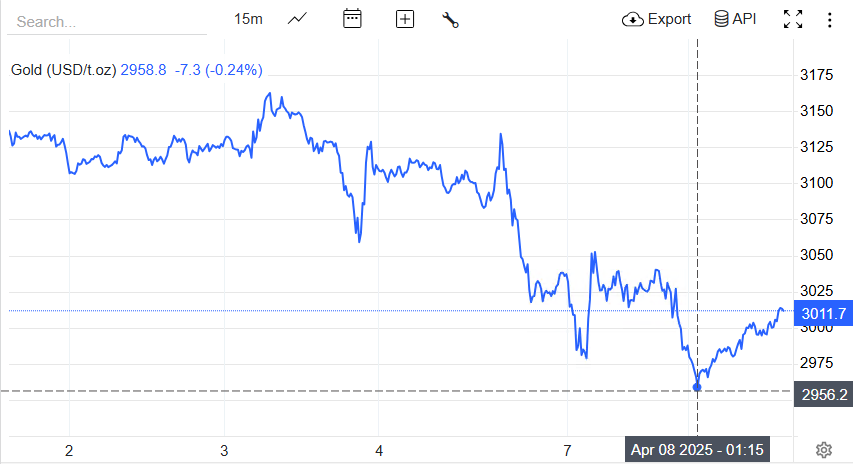Click the add comparison plus icon
853x464 pixels.
click(x=405, y=19)
